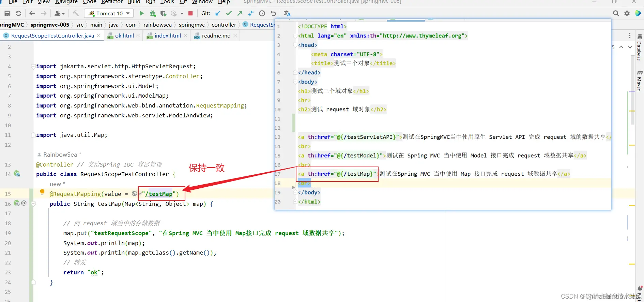Click the main breadcrumb
The width and height of the screenshot is (644, 302).
pyautogui.click(x=96, y=25)
